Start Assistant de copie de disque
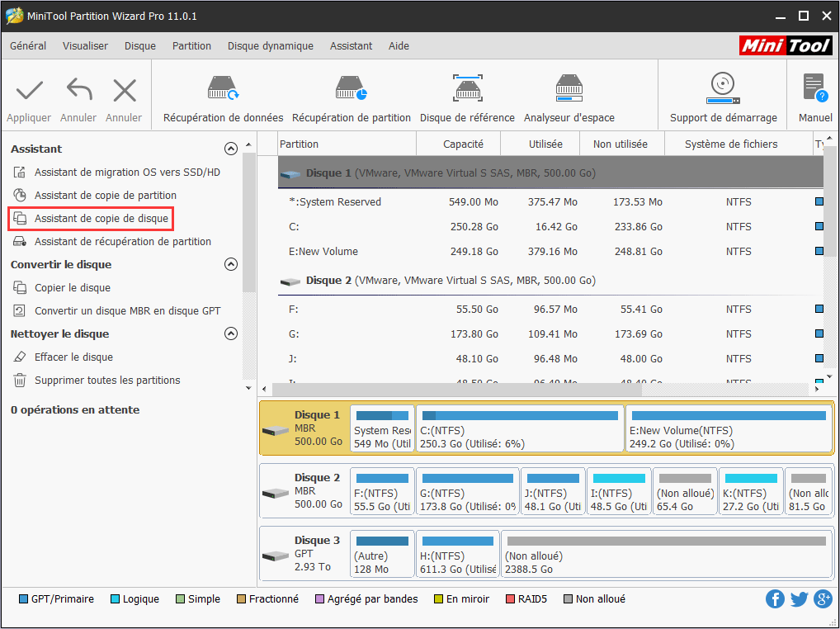Screen dimensions: 840x629 [x=101, y=218]
